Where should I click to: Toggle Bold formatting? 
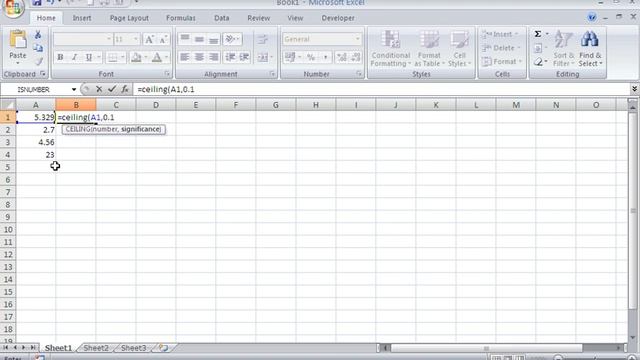[x=60, y=58]
